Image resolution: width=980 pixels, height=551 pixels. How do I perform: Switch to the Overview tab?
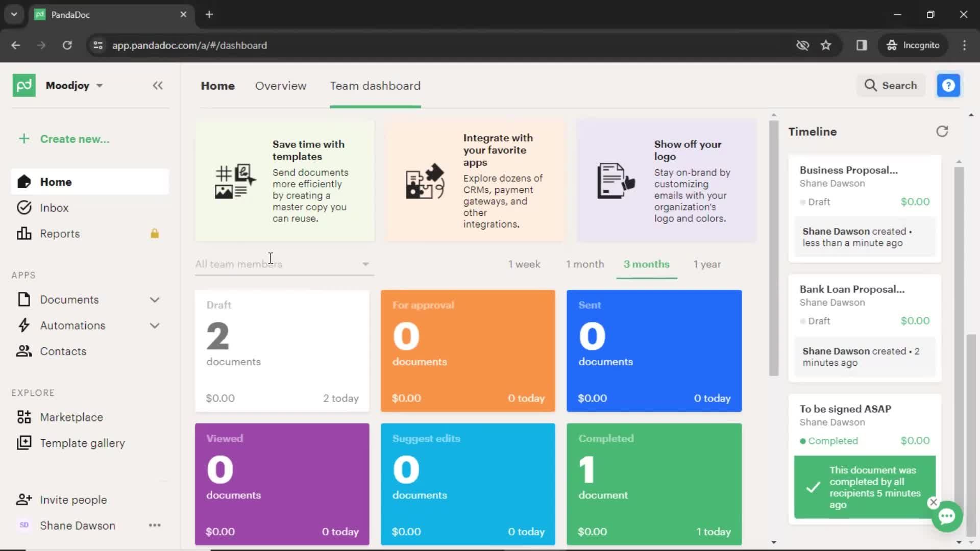281,85
